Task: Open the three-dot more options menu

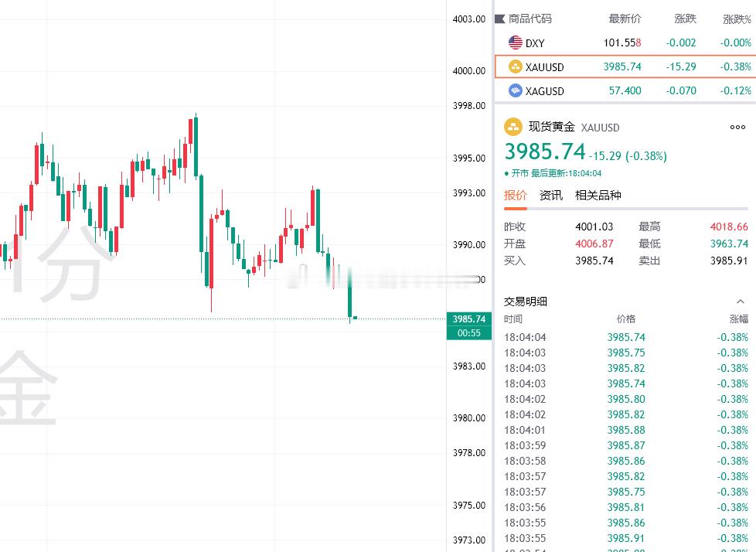Action: pyautogui.click(x=737, y=128)
